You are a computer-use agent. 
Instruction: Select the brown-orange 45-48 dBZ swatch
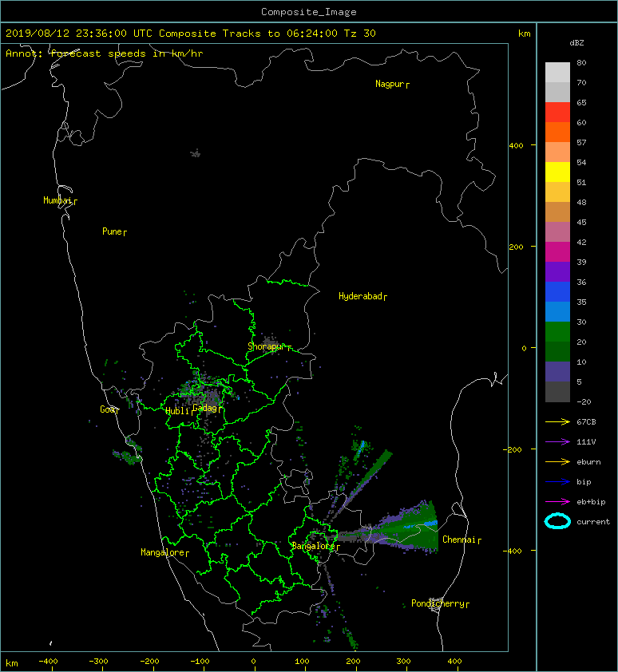pyautogui.click(x=557, y=211)
